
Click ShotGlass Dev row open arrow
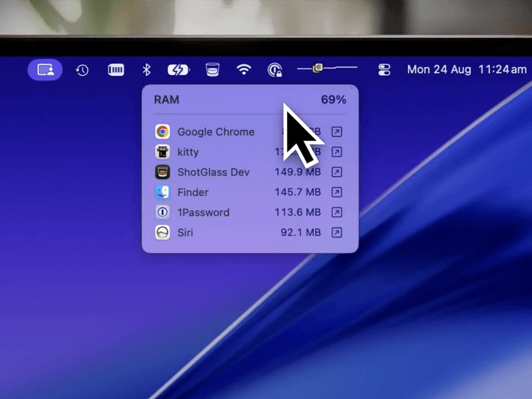(336, 172)
